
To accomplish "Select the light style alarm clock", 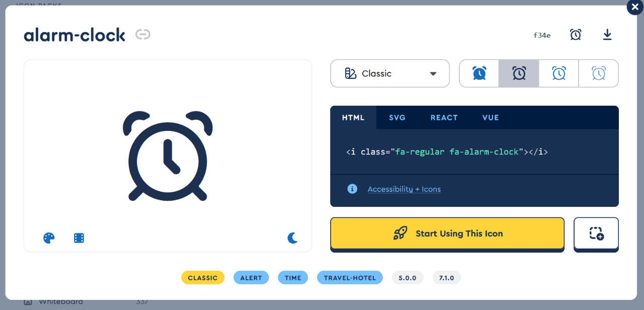I will pos(558,73).
